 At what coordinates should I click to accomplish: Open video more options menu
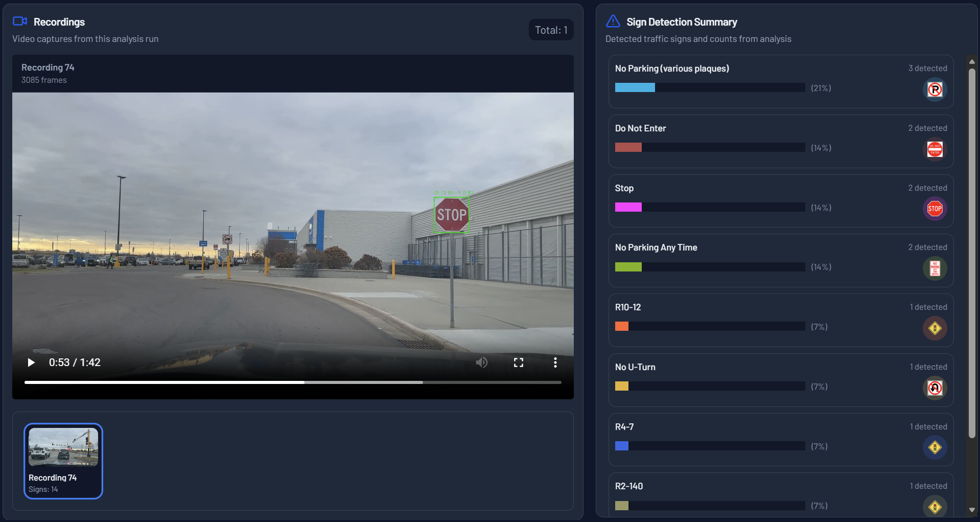point(555,362)
